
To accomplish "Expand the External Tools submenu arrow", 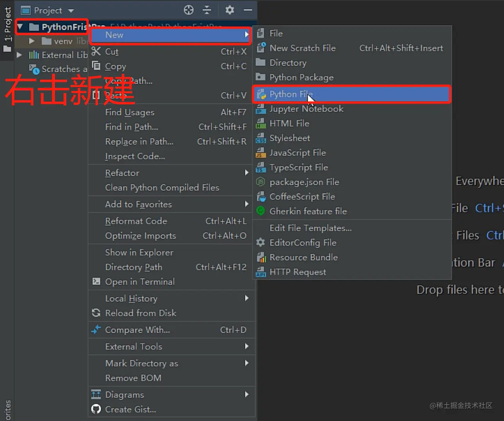I will click(x=247, y=346).
